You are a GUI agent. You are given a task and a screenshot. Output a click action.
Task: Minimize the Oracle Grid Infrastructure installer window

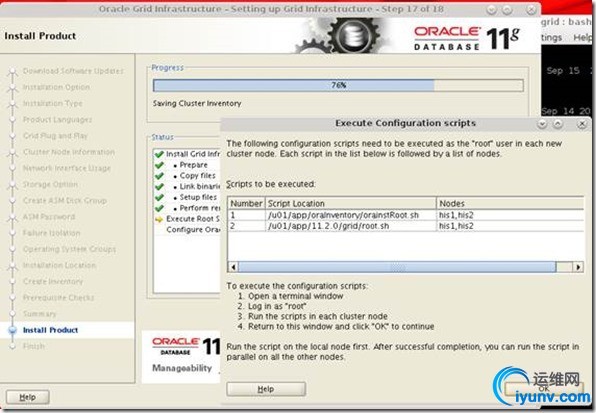tap(491, 9)
